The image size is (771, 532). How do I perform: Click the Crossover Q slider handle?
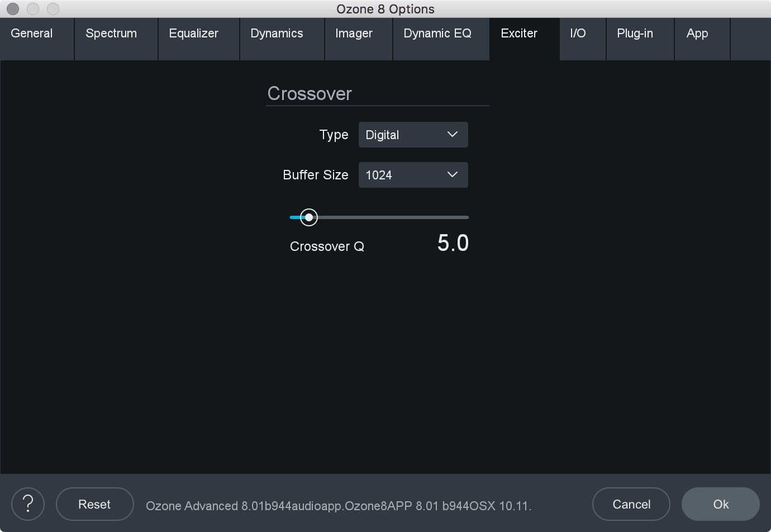309,217
